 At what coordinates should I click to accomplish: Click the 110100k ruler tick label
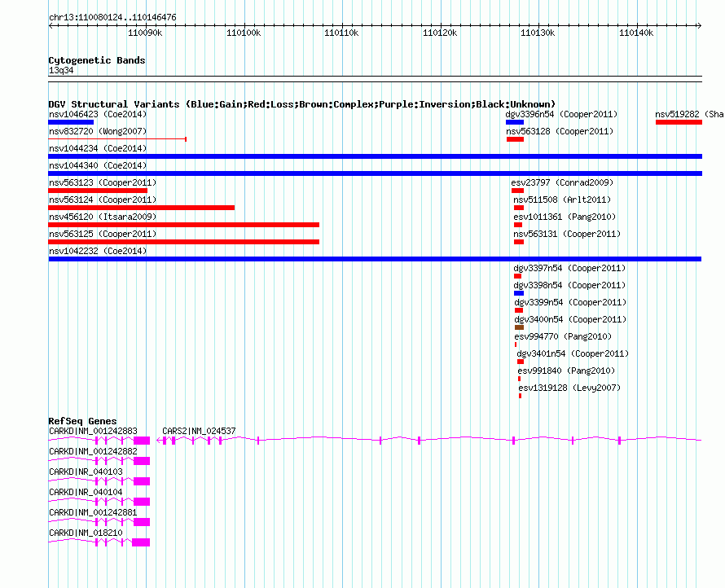coord(244,33)
